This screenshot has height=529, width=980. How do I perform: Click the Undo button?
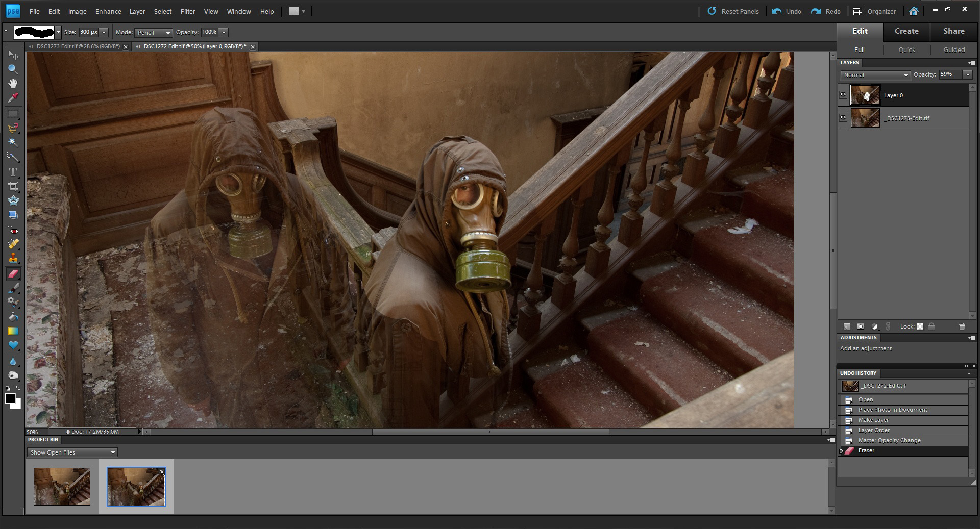[x=787, y=11]
